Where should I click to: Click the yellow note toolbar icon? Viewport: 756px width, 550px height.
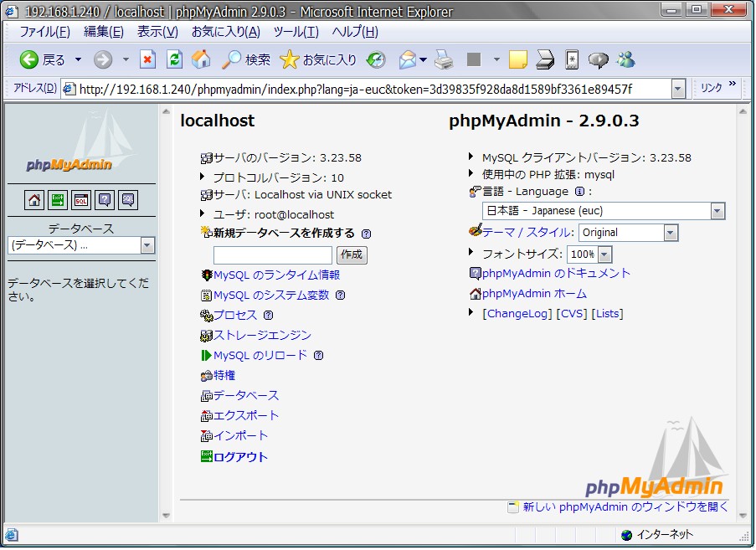[518, 59]
